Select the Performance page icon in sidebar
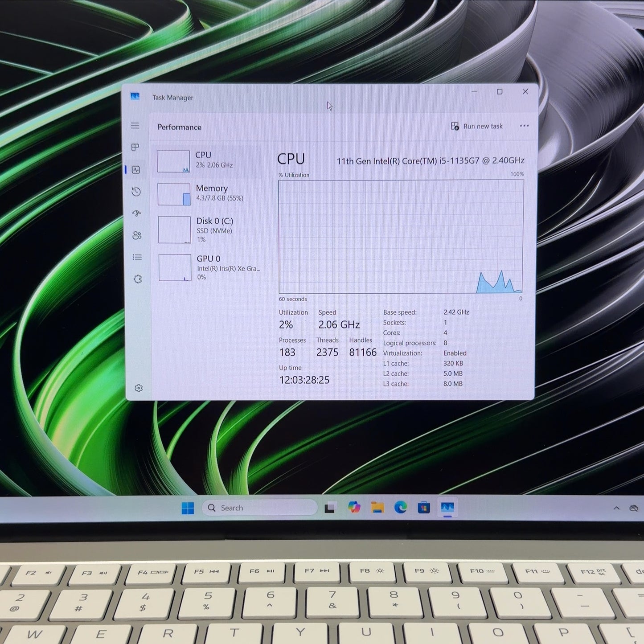The width and height of the screenshot is (644, 644). click(x=136, y=170)
